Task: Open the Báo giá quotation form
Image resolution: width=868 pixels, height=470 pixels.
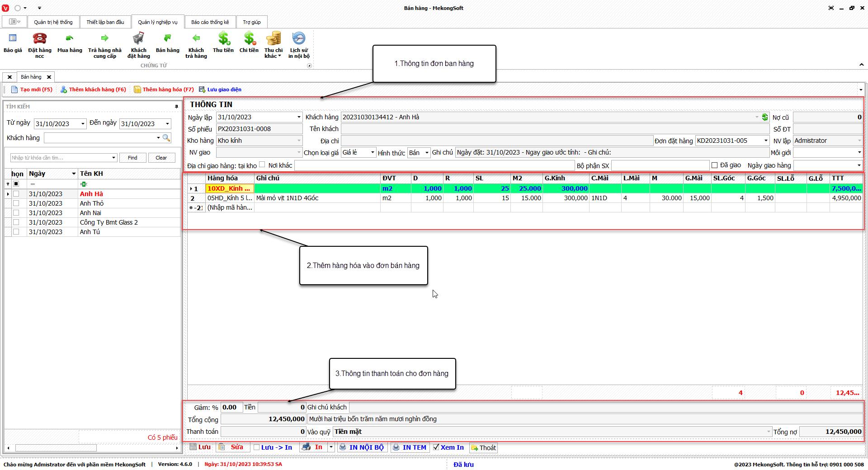Action: tap(13, 43)
